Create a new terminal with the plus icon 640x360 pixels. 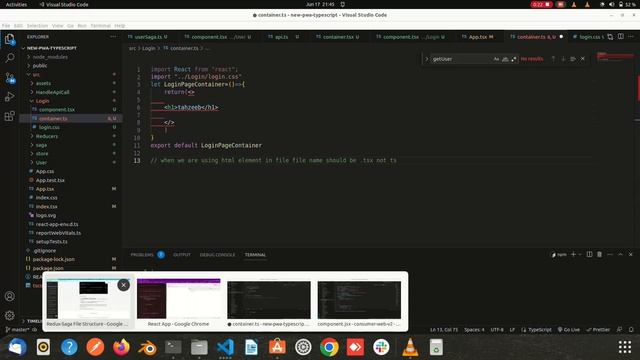tap(573, 254)
